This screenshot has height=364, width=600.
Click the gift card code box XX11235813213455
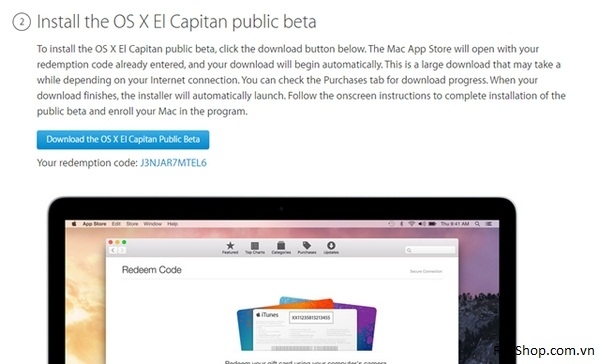pyautogui.click(x=311, y=318)
